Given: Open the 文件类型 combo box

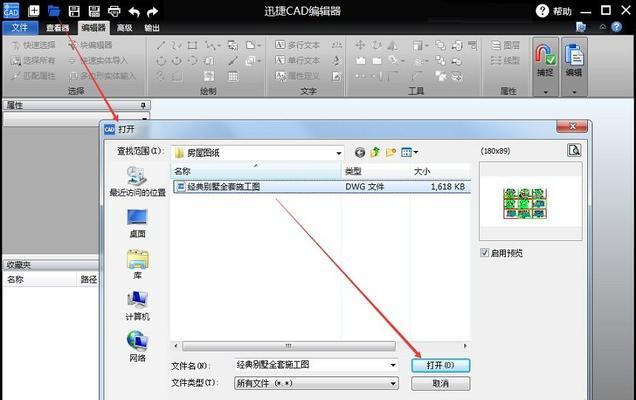Looking at the screenshot, I should (316, 383).
